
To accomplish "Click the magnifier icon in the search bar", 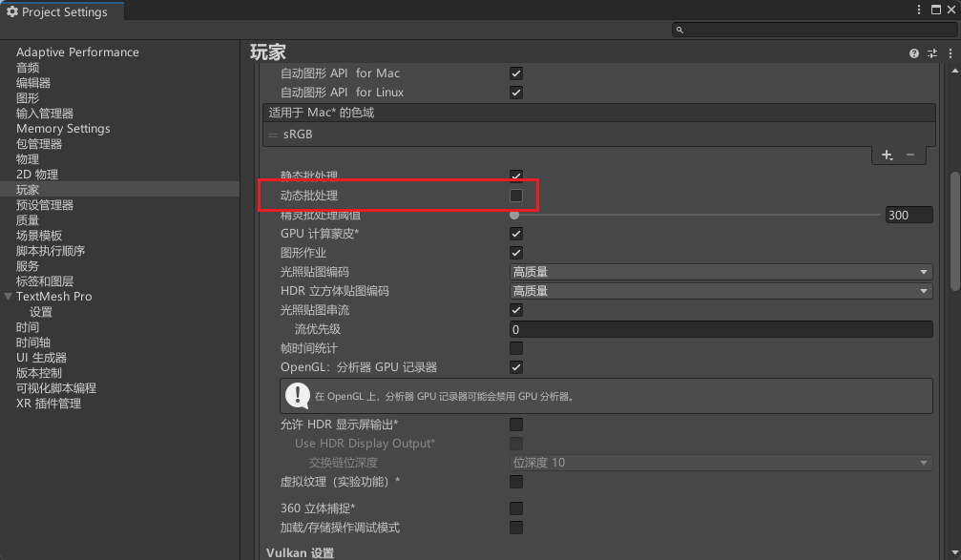I will coord(679,31).
